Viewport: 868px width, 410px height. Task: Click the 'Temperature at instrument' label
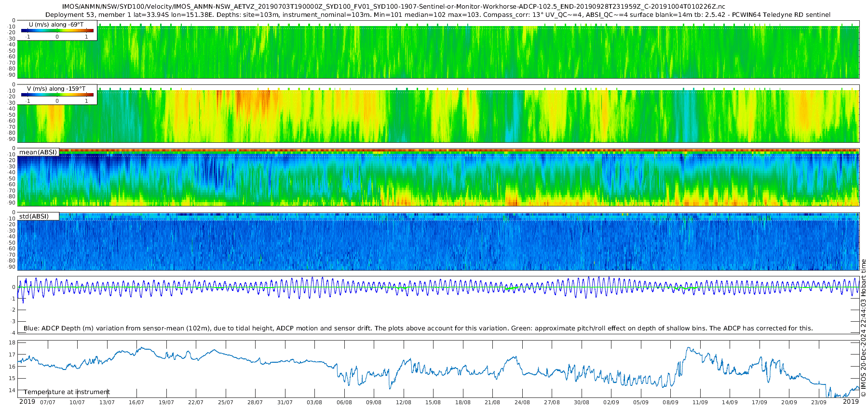[67, 392]
